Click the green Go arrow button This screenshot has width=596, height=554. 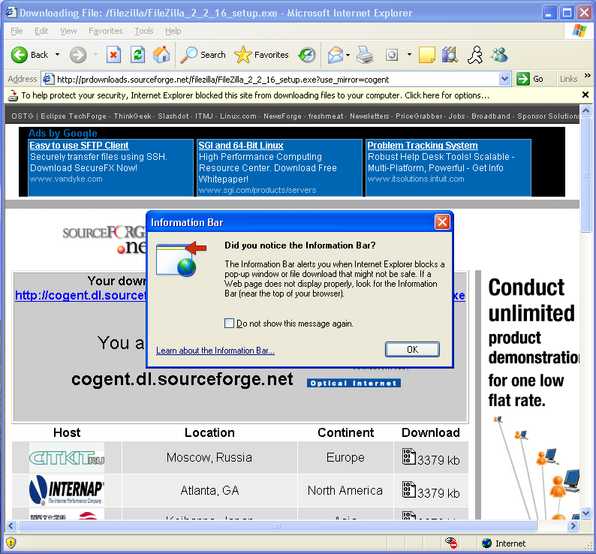(x=523, y=79)
